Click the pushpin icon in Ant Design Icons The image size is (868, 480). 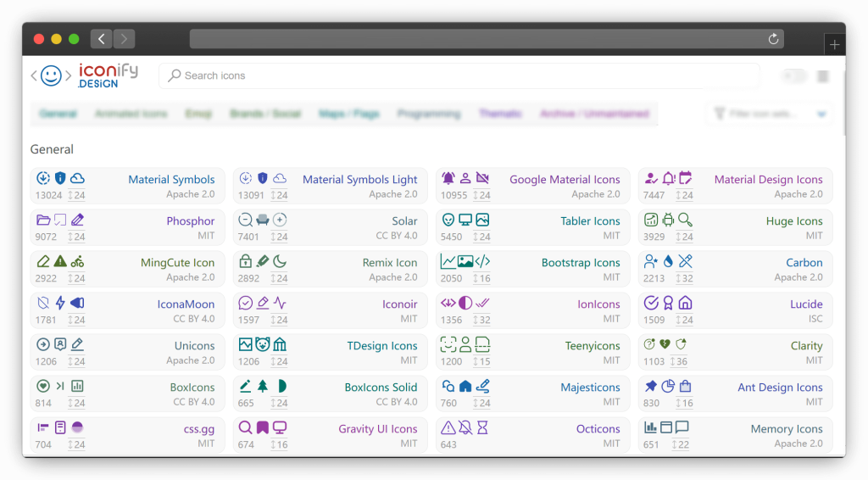click(x=651, y=386)
